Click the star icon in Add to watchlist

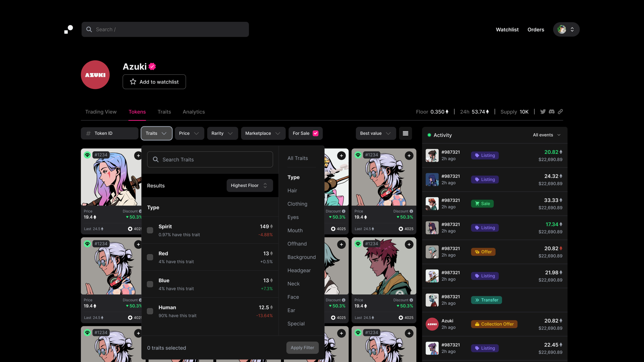[x=133, y=82]
